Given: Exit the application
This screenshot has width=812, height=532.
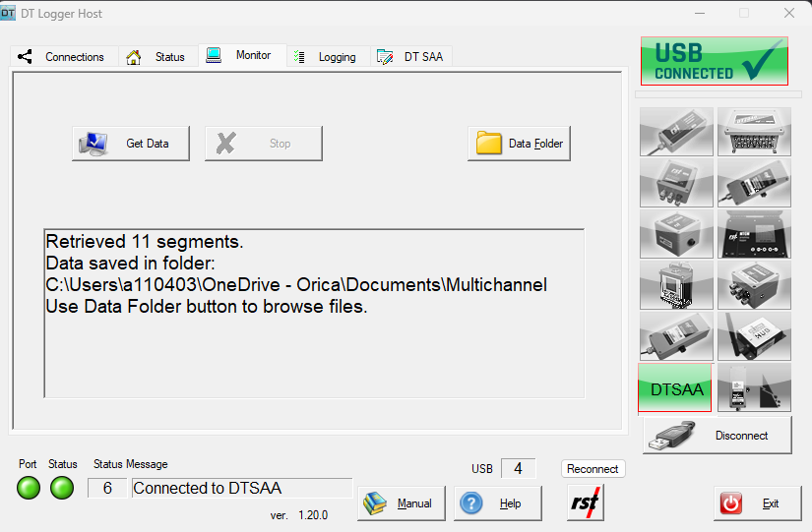Looking at the screenshot, I should (758, 503).
